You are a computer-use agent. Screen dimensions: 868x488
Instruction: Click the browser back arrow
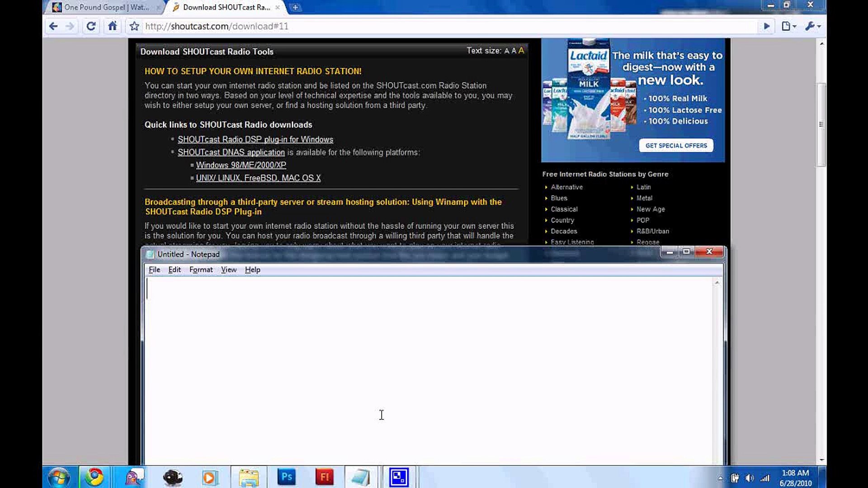point(53,26)
